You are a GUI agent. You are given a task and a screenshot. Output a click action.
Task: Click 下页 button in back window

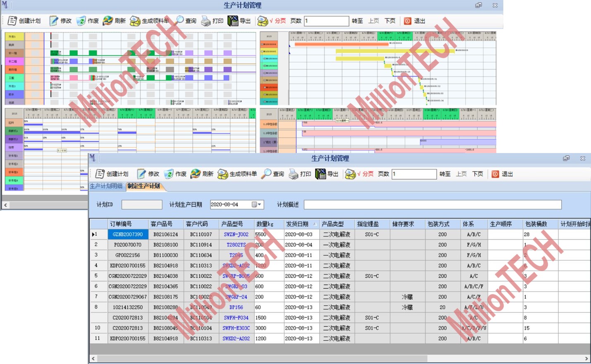click(390, 21)
